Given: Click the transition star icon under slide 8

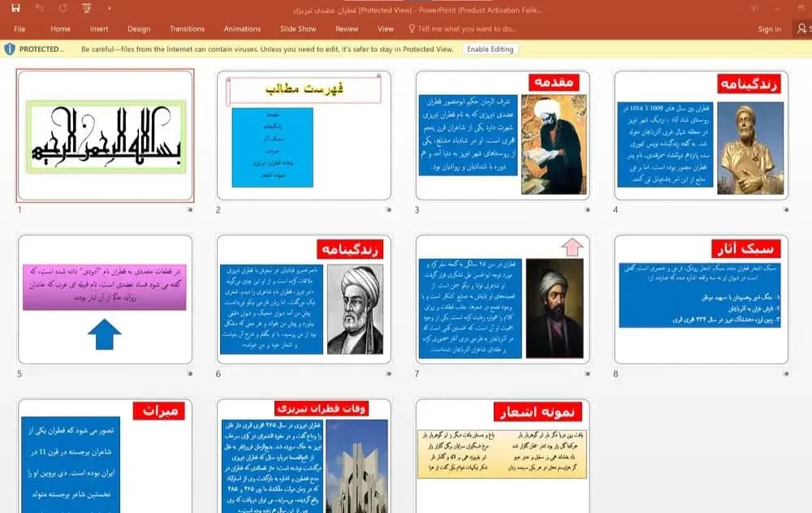Looking at the screenshot, I should (786, 373).
